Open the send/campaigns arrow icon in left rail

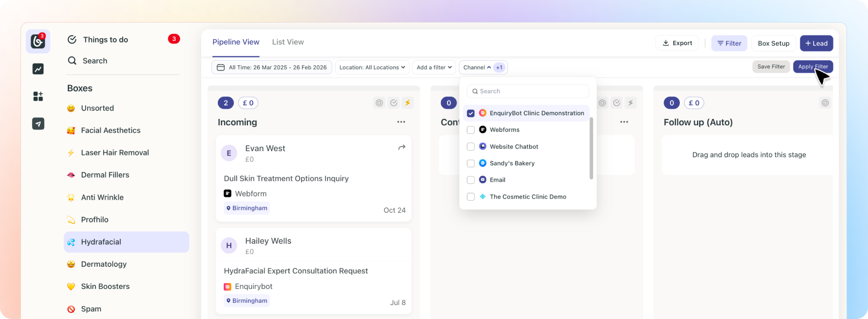click(38, 124)
